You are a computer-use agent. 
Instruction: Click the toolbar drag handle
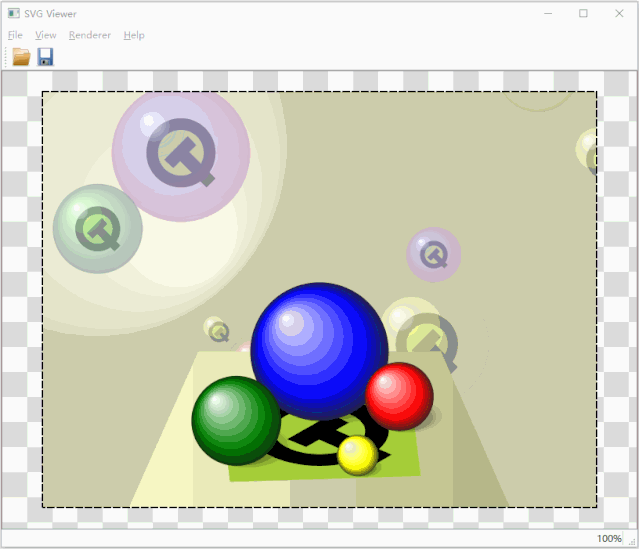click(6, 57)
